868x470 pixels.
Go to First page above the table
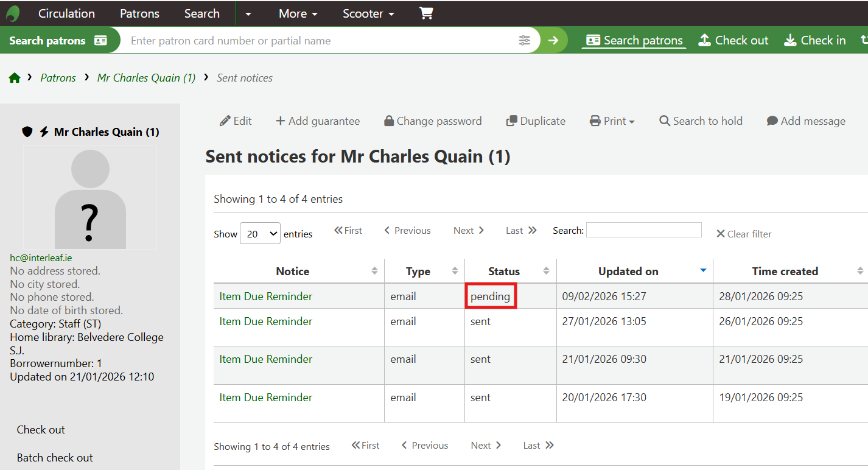tap(348, 231)
